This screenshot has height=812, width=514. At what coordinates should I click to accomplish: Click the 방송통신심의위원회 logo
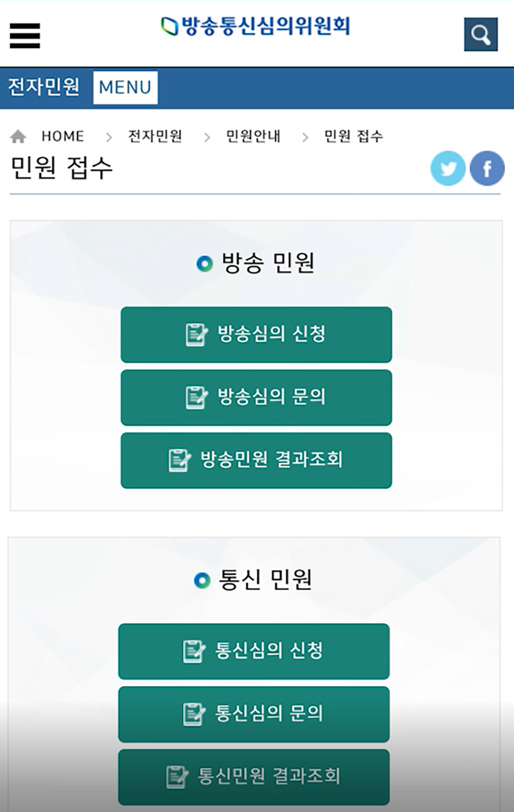pos(256,26)
